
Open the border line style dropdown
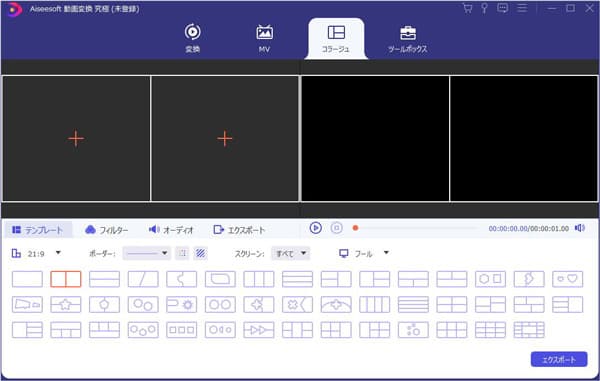(147, 253)
